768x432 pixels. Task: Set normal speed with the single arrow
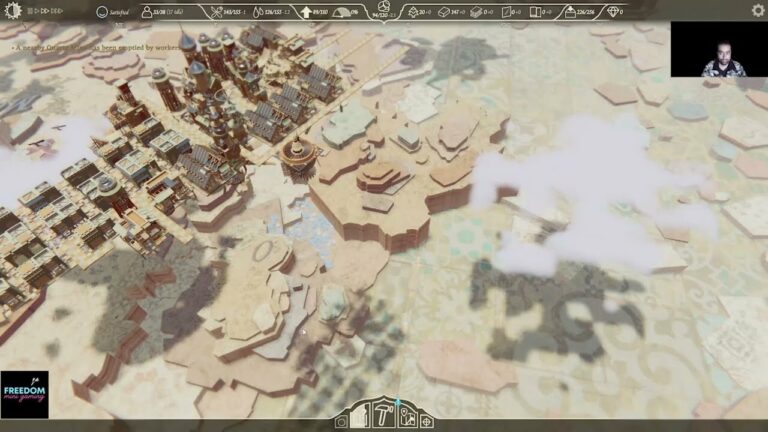(x=37, y=11)
